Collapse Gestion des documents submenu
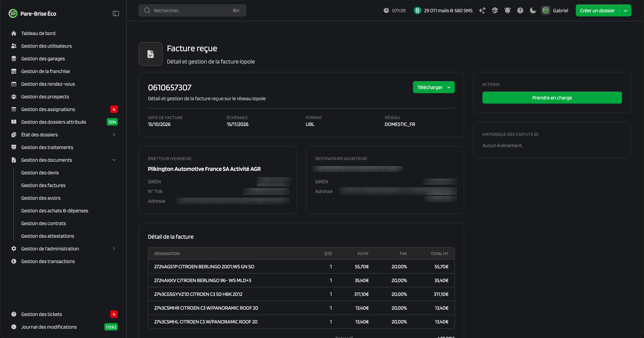 [x=114, y=160]
